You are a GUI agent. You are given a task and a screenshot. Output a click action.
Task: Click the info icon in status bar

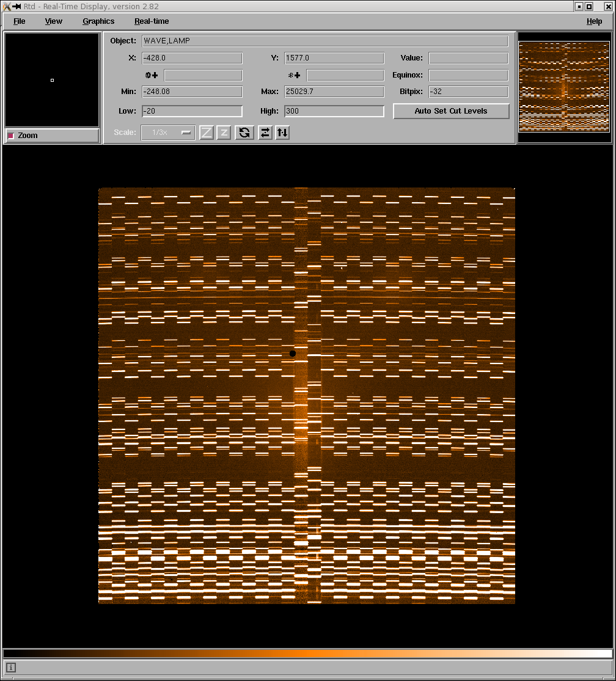click(x=11, y=668)
